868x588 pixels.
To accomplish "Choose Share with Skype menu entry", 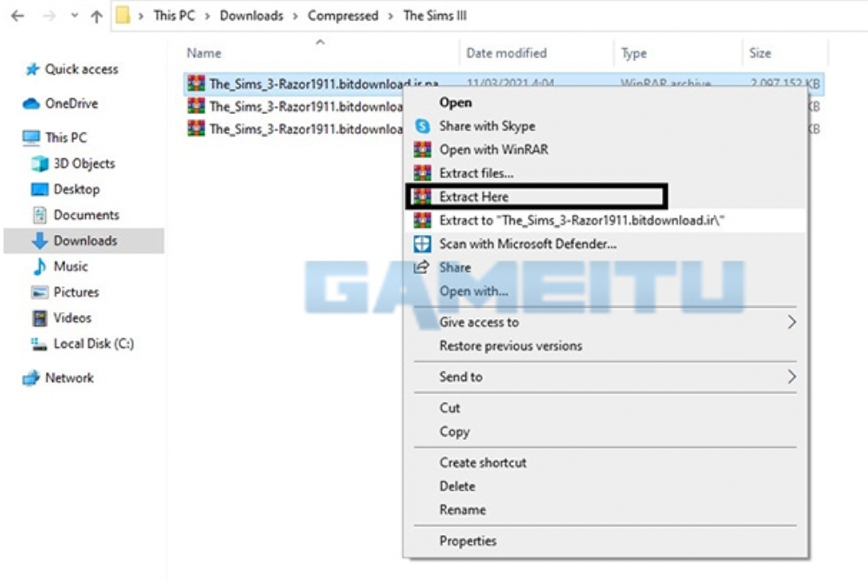I will 487,126.
